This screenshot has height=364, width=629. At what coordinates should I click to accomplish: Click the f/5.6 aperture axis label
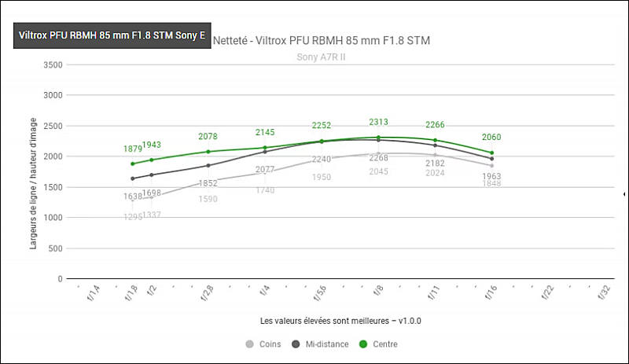(x=320, y=293)
